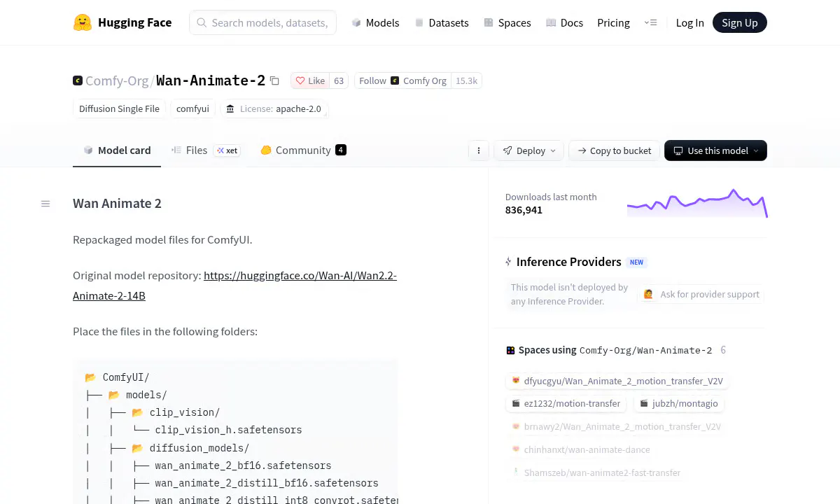
Task: Click the comfyui tag
Action: [192, 108]
